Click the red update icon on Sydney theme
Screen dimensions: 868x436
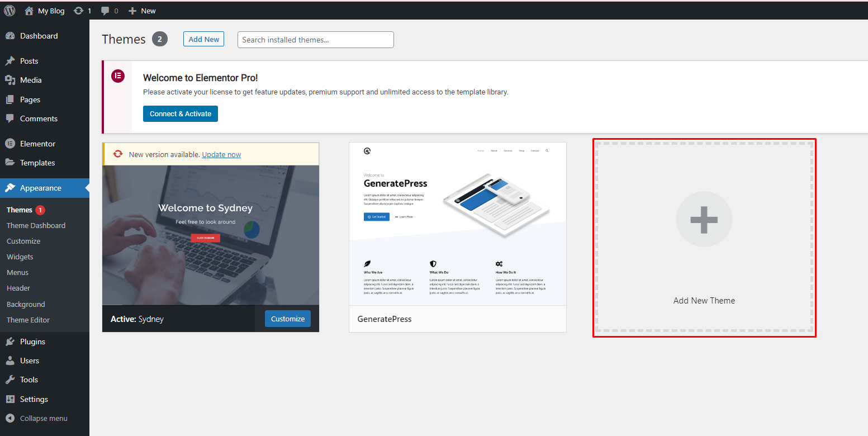118,154
